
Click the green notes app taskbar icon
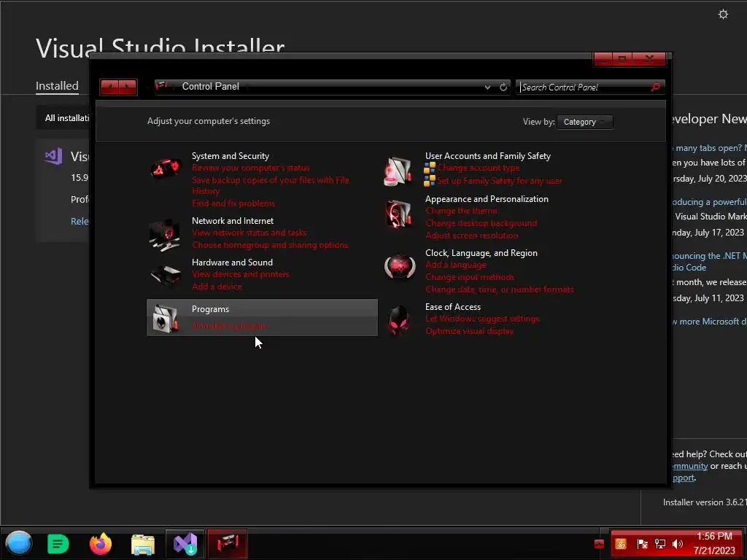pyautogui.click(x=58, y=544)
